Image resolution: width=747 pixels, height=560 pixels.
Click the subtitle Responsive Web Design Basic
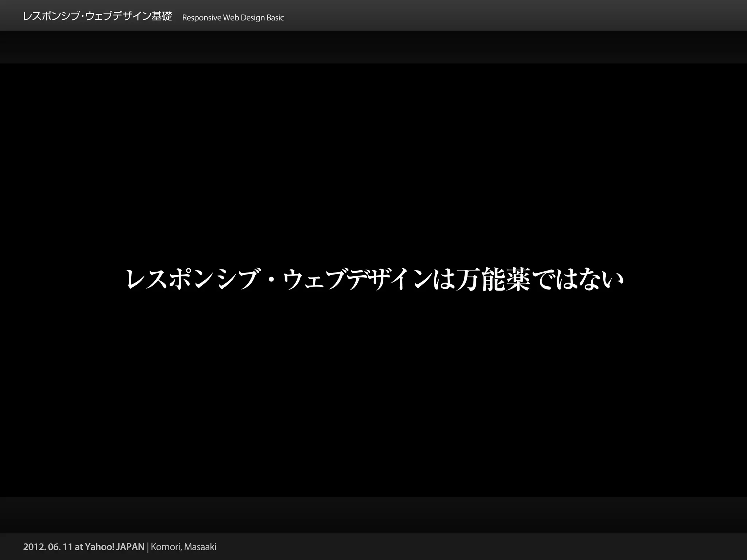pos(233,18)
